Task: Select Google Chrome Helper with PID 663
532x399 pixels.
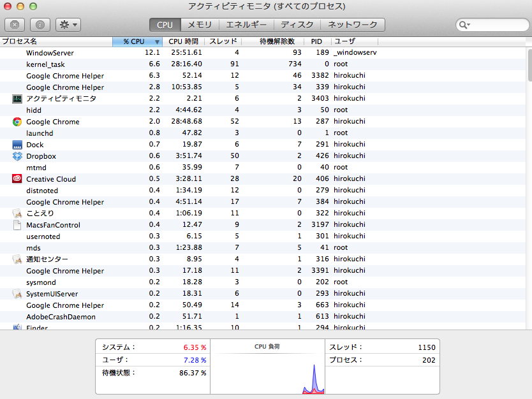Action: click(x=263, y=305)
